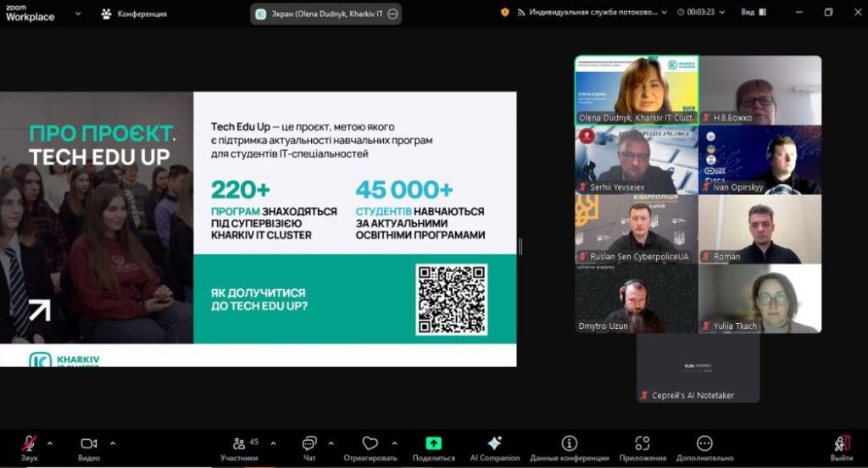
Task: Click the QR code on the shared slide
Action: tap(452, 299)
